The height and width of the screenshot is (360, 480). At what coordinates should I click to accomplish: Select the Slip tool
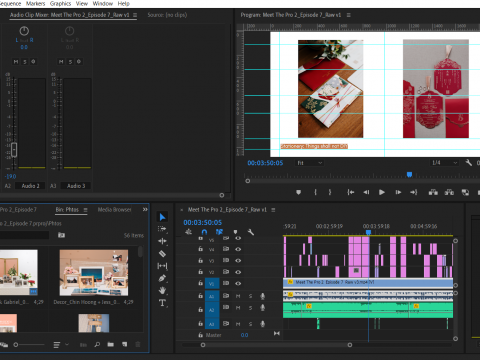pyautogui.click(x=162, y=266)
